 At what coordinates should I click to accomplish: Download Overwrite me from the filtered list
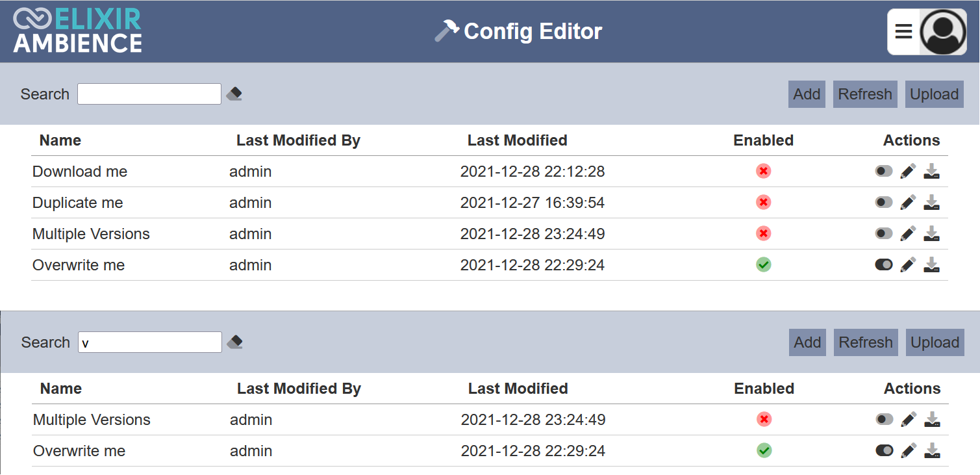click(933, 451)
